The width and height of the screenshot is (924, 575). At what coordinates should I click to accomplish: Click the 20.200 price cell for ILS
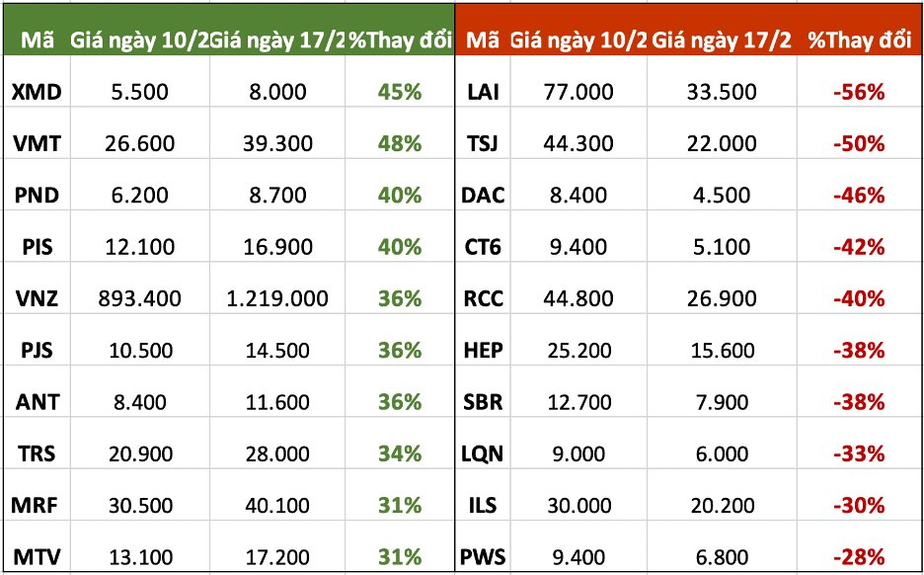tap(720, 505)
